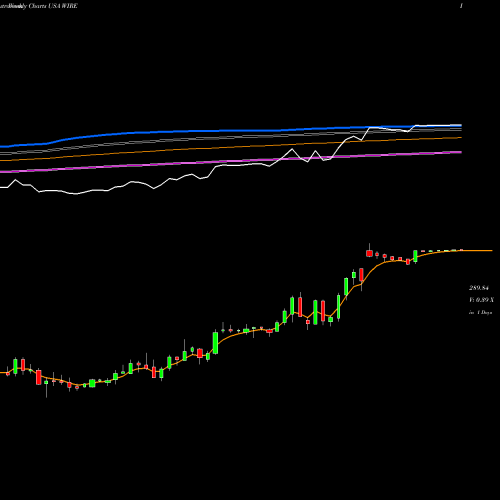
Task: Click the 'in 1 Days' label
Action: [x=480, y=313]
